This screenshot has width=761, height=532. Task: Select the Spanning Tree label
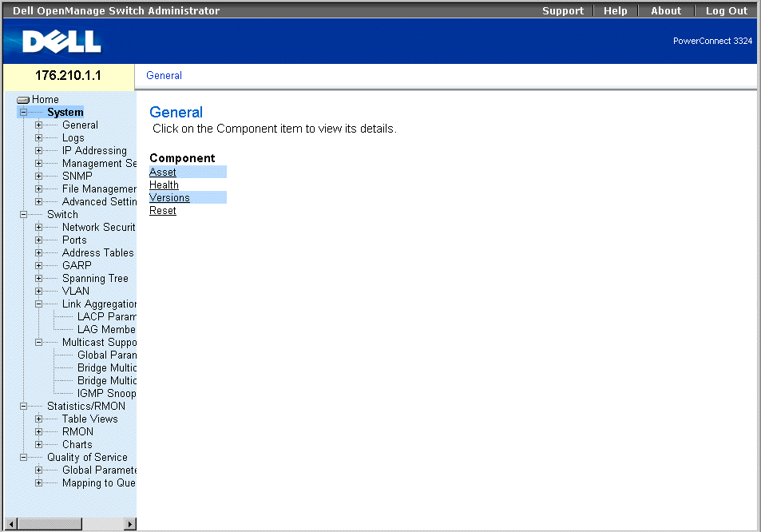tap(95, 278)
